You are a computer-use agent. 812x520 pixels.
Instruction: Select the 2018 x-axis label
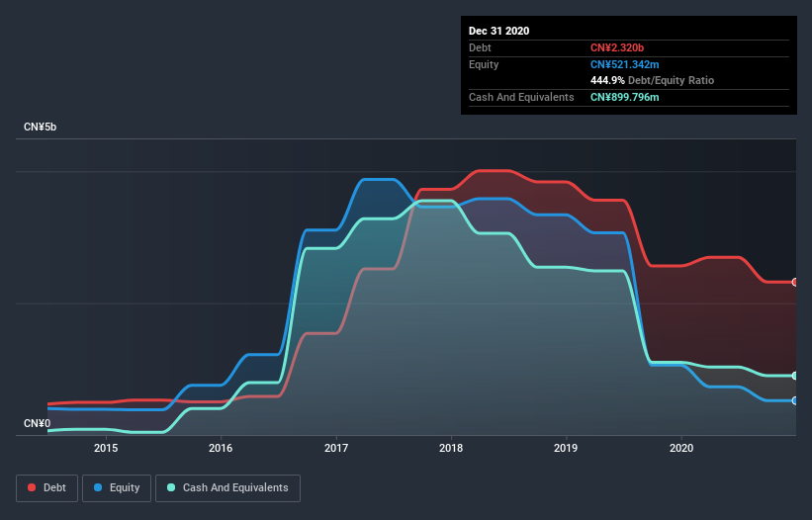click(x=451, y=448)
